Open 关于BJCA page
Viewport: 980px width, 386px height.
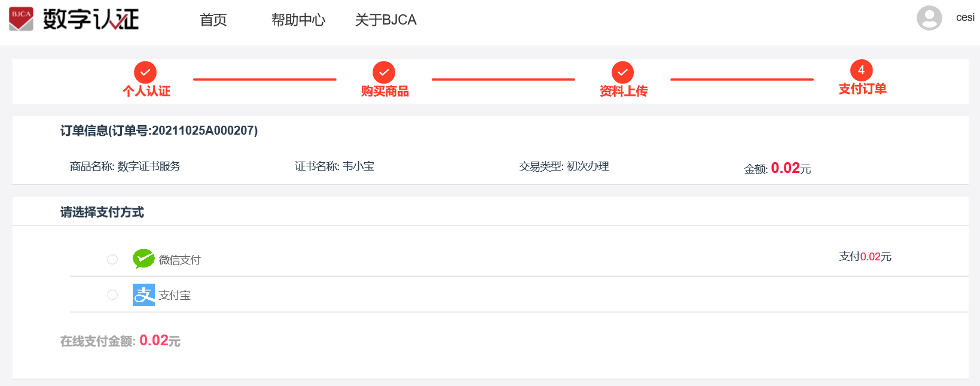click(386, 20)
